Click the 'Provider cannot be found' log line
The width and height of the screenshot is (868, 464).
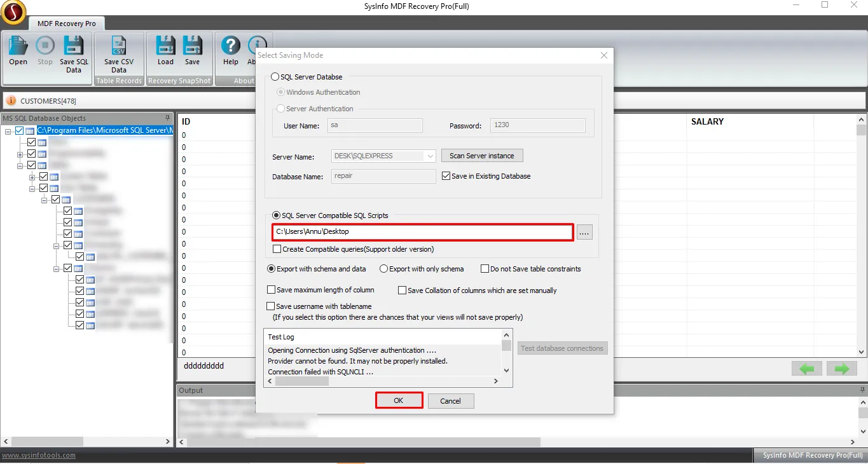point(357,361)
